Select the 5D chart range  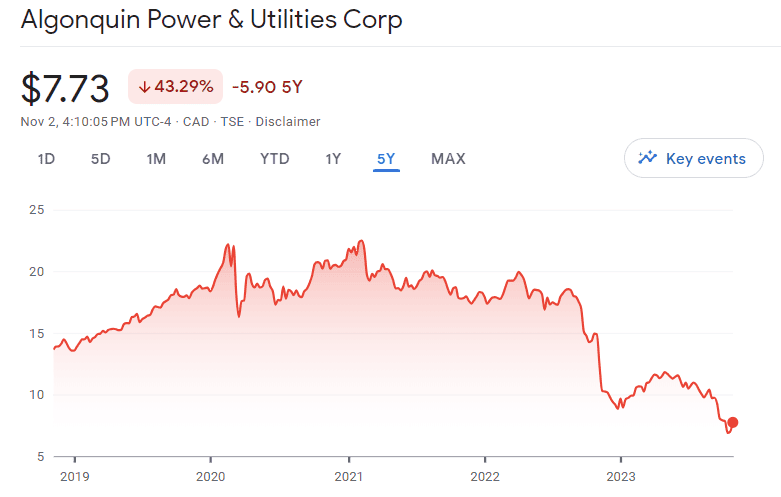click(100, 159)
